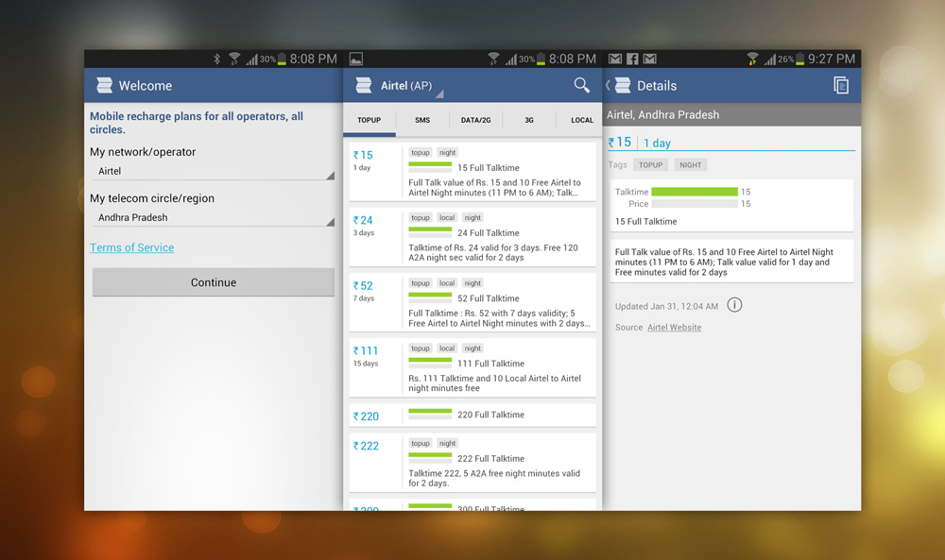The image size is (945, 560).
Task: Open the Terms of Service link
Action: pyautogui.click(x=132, y=247)
